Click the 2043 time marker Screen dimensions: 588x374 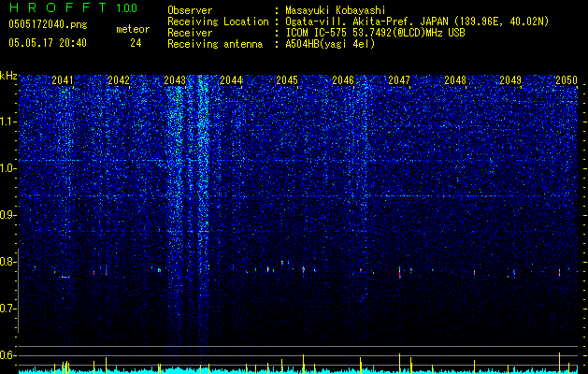tap(175, 80)
